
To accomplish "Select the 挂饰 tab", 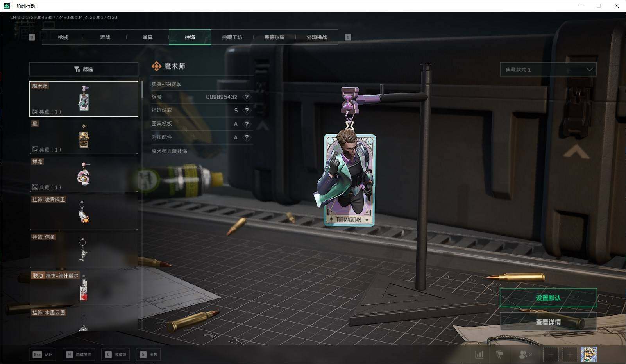I will coord(190,37).
